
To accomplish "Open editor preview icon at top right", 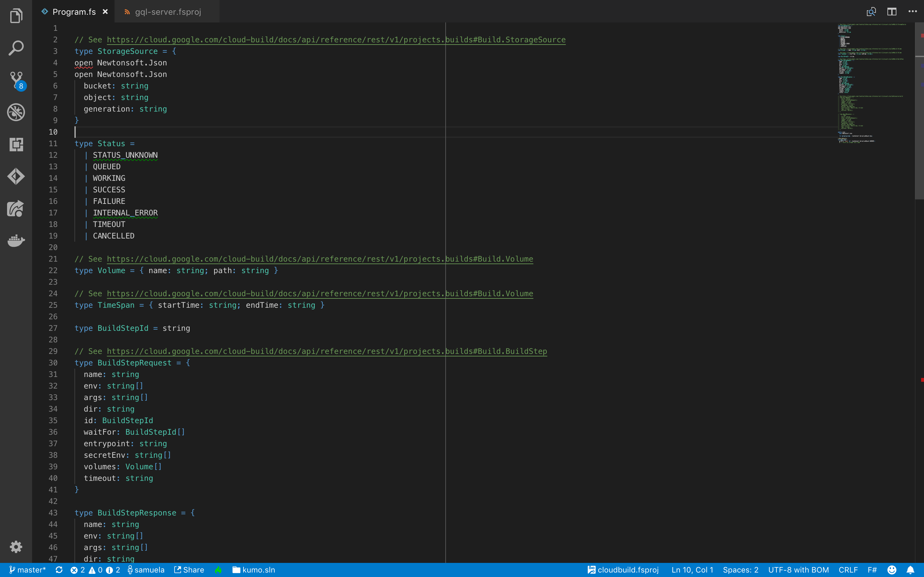I will tap(871, 12).
